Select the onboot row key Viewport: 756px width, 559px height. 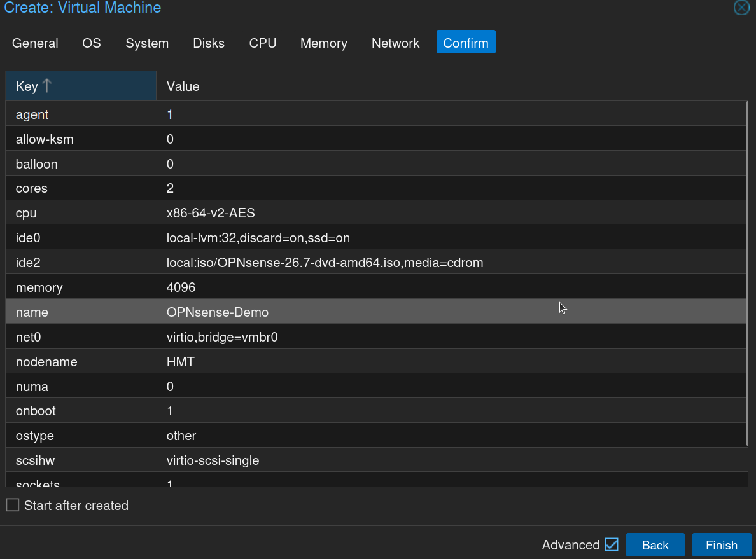click(x=36, y=411)
